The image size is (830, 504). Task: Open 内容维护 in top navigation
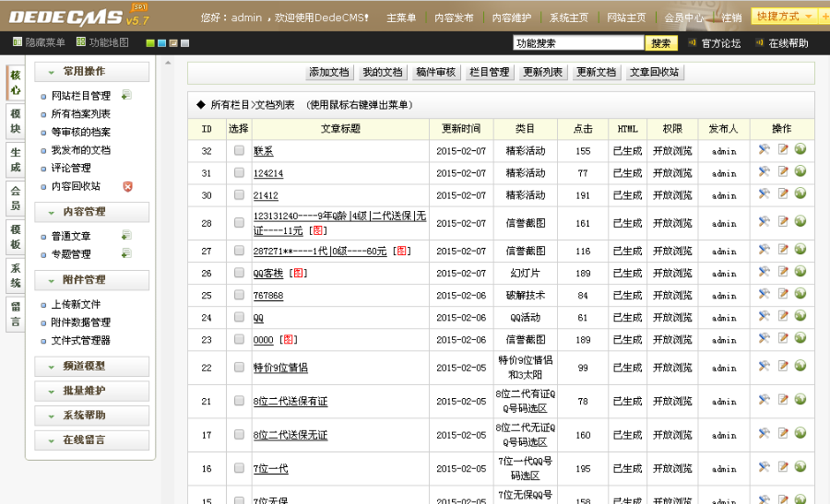click(511, 18)
